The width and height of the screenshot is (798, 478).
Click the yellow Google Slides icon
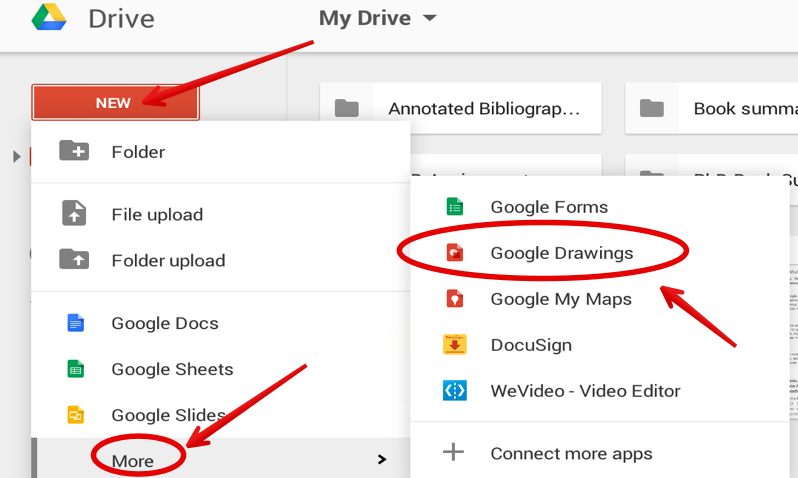75,415
